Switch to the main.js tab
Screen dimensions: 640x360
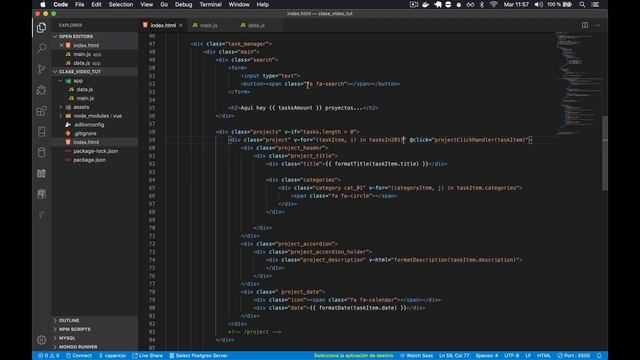(208, 25)
